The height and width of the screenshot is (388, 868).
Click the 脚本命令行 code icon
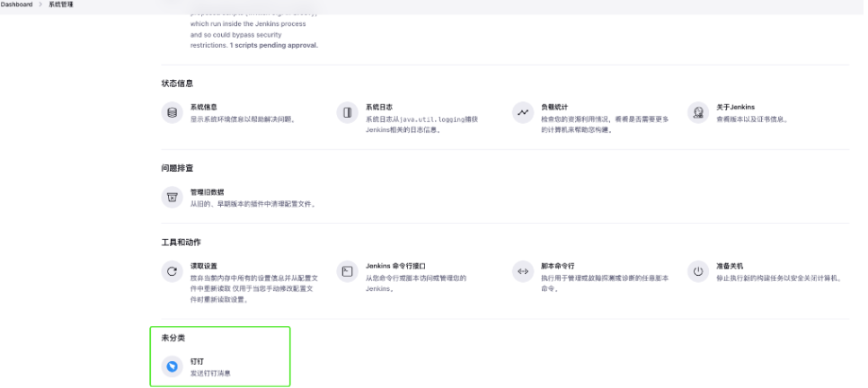pyautogui.click(x=523, y=272)
